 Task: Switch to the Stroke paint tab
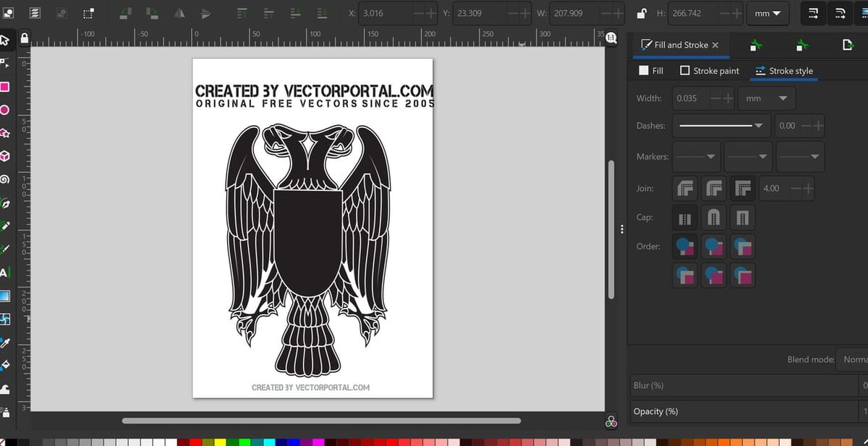pos(710,71)
